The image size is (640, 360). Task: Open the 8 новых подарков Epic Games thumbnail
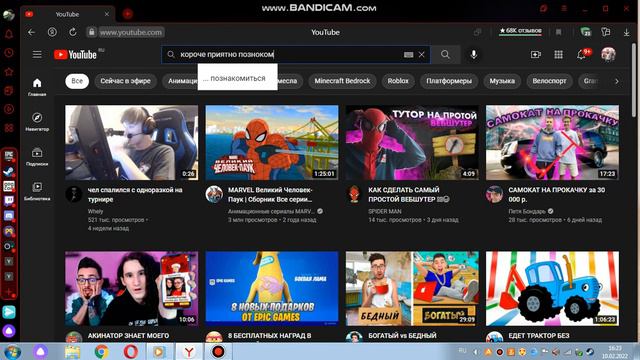point(272,288)
